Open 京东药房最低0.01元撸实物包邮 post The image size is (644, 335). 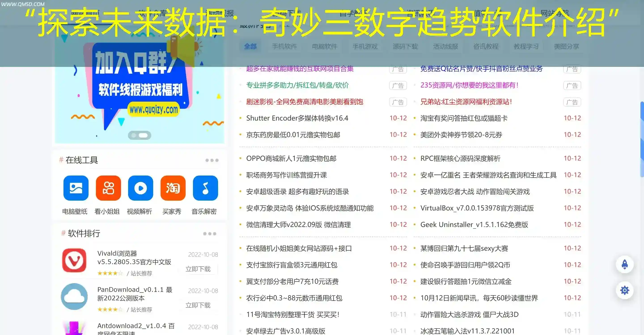293,135
